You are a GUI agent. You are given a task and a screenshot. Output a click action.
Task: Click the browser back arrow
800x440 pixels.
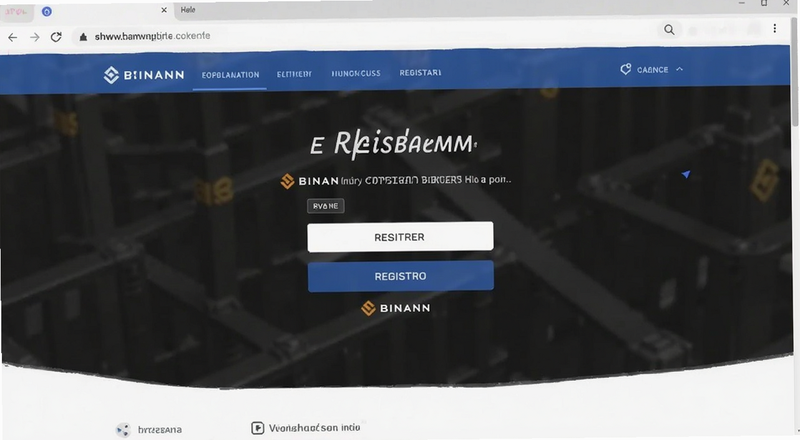(x=13, y=37)
